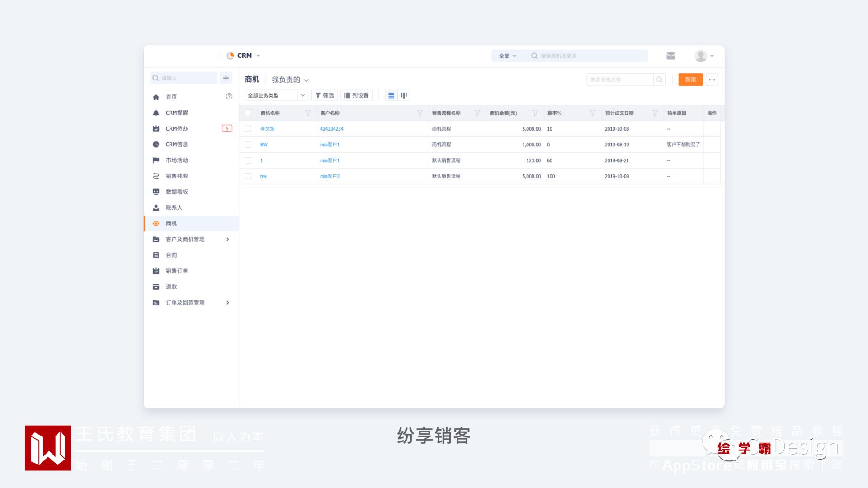Viewport: 868px width, 488px height.
Task: Check the box for 李文旭 row
Action: pyautogui.click(x=248, y=129)
